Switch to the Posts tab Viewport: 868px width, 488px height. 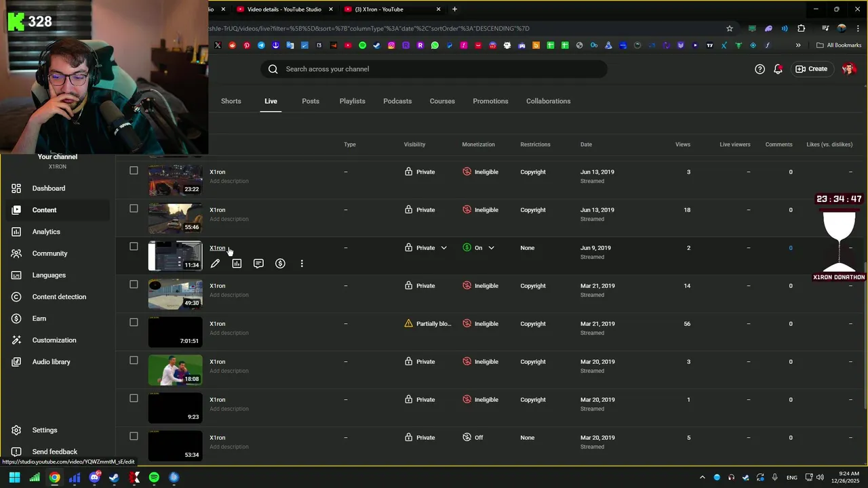pos(311,101)
